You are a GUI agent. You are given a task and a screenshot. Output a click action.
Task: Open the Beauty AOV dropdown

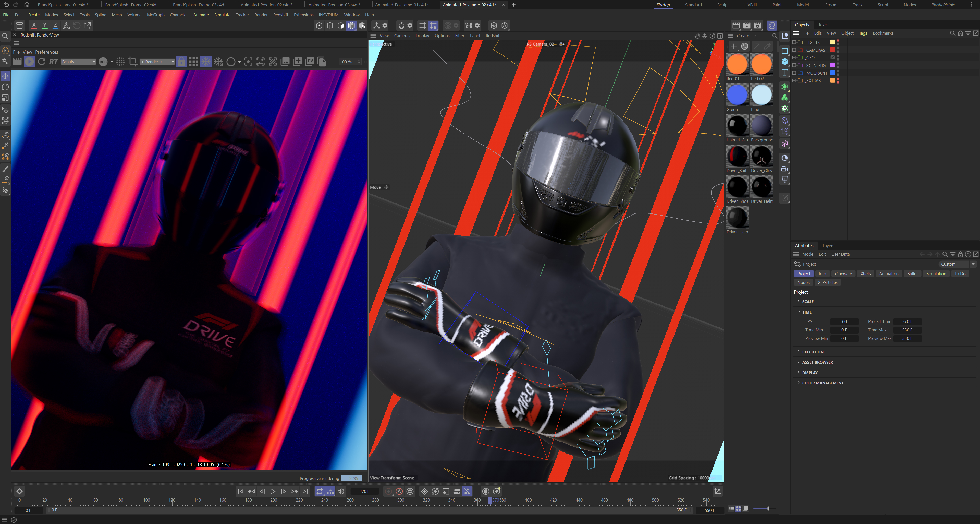click(x=78, y=62)
